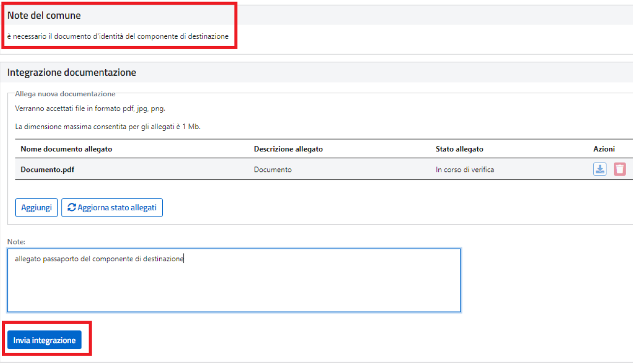This screenshot has width=633, height=364.
Task: Click the 'Azioni' column header
Action: pos(603,149)
